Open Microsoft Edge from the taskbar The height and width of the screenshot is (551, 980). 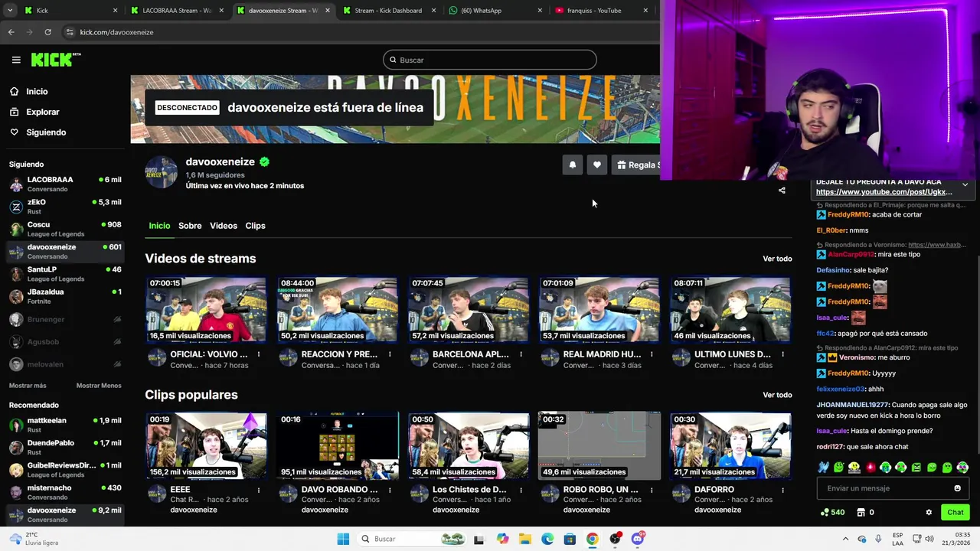[547, 539]
